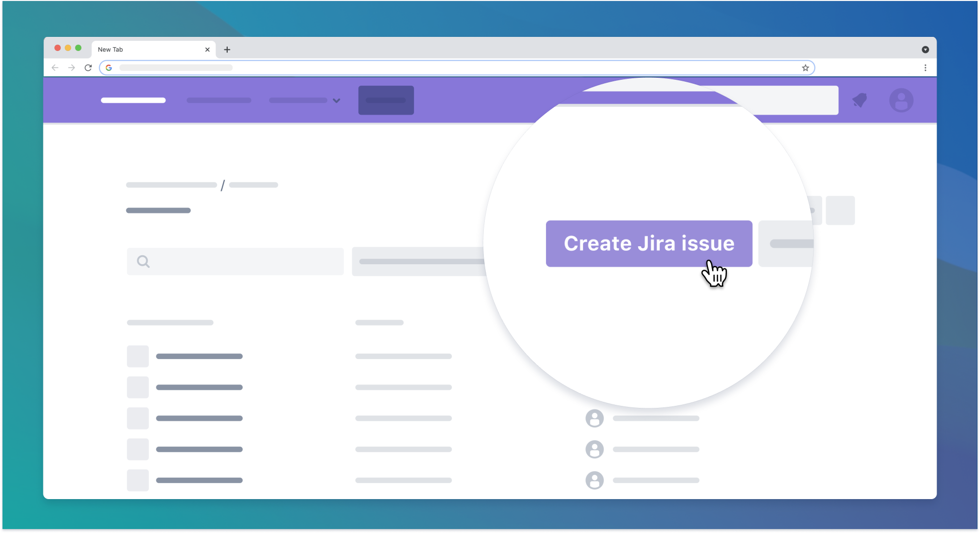Click the Google icon in the address bar
This screenshot has width=980, height=533.
109,67
